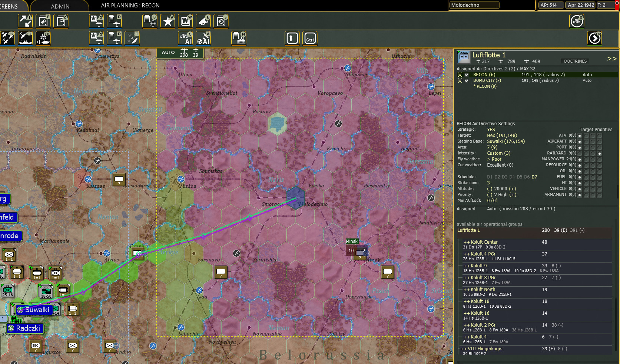
Task: Click the Suwalki staging base link
Action: (x=506, y=141)
